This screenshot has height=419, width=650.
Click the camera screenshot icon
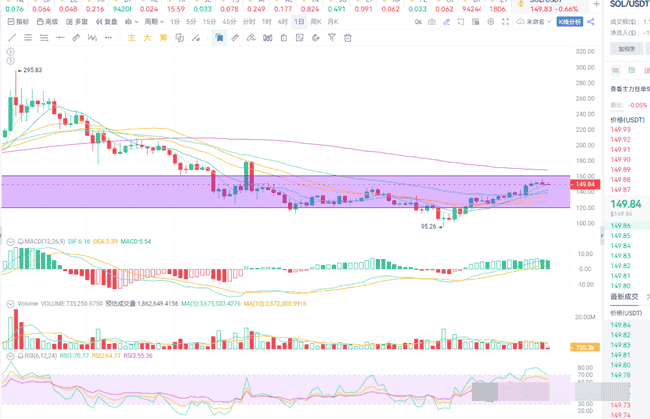click(431, 21)
